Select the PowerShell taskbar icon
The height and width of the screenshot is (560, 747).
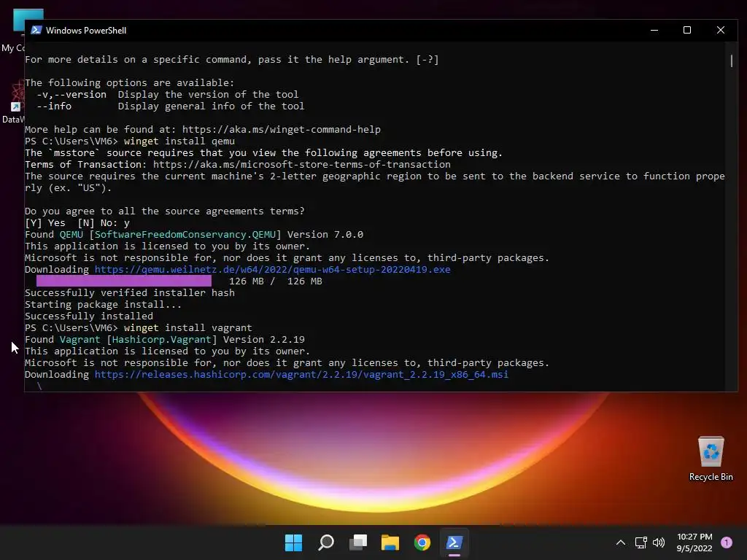point(454,542)
